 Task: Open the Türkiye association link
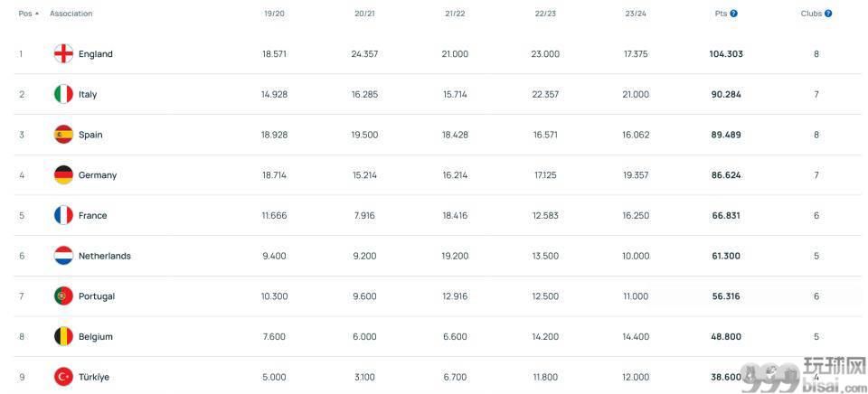[93, 377]
